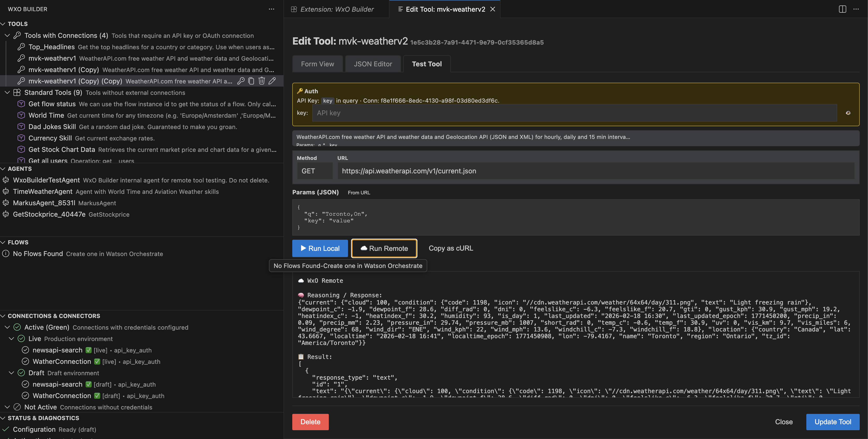Click the split editor icon top right

[x=842, y=9]
